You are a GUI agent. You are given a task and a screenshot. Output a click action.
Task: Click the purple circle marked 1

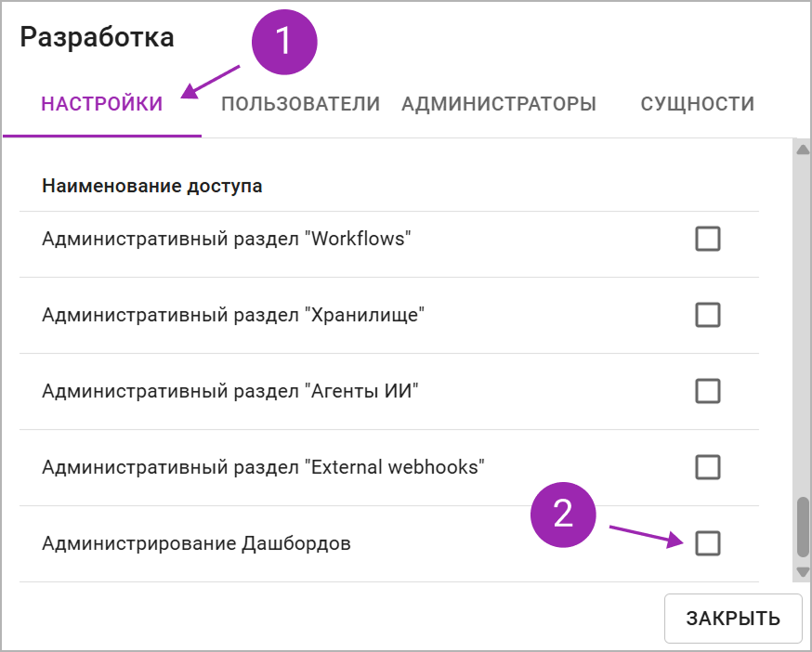tap(284, 42)
